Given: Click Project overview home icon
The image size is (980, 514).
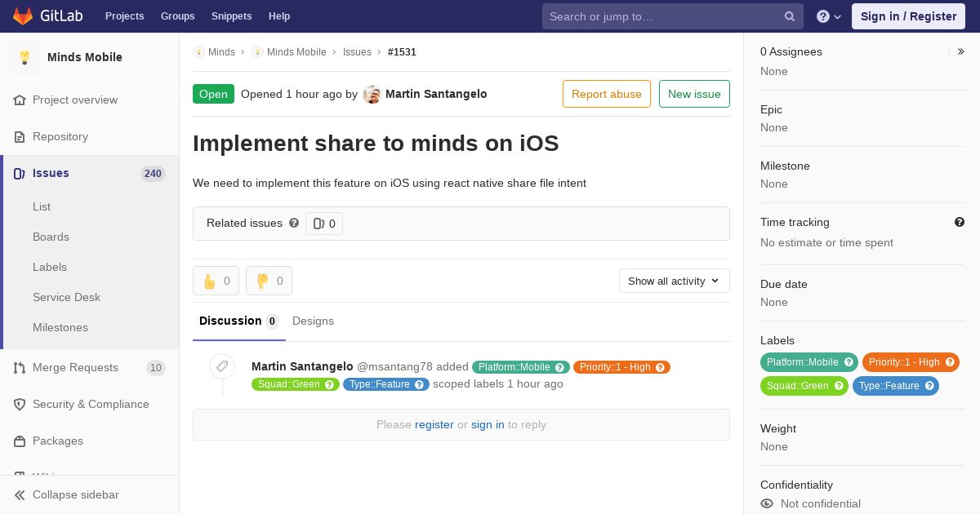Looking at the screenshot, I should 20,100.
